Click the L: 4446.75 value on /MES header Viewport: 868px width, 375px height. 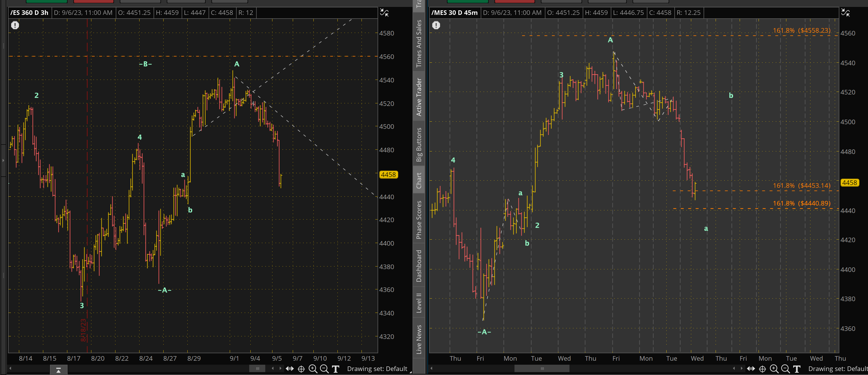(629, 13)
